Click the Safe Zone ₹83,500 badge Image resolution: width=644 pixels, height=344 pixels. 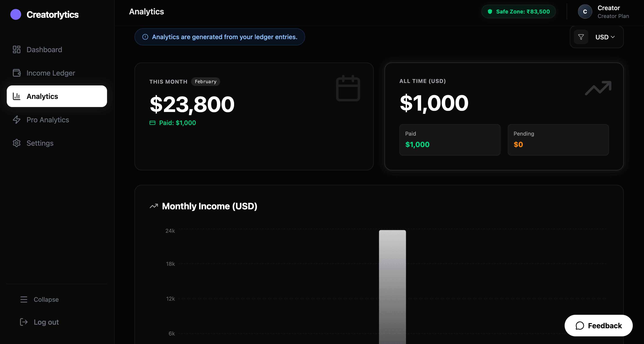tap(519, 11)
